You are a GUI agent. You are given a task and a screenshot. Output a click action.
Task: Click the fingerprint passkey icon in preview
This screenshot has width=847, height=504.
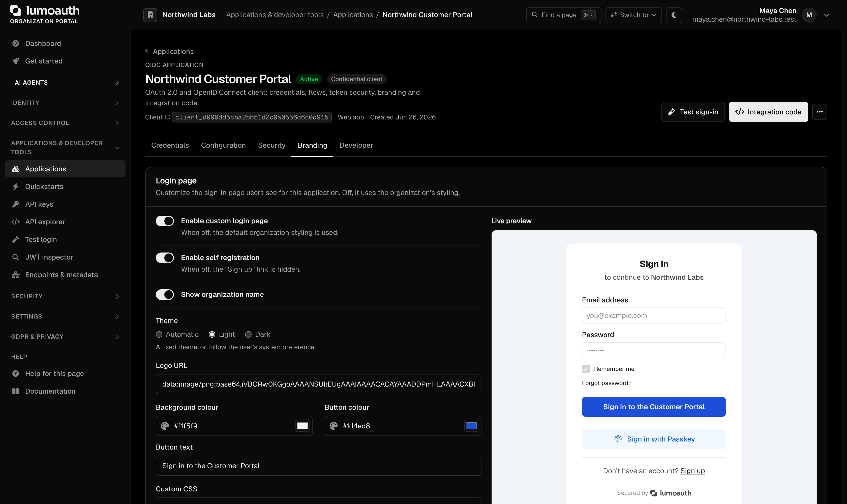pos(618,439)
